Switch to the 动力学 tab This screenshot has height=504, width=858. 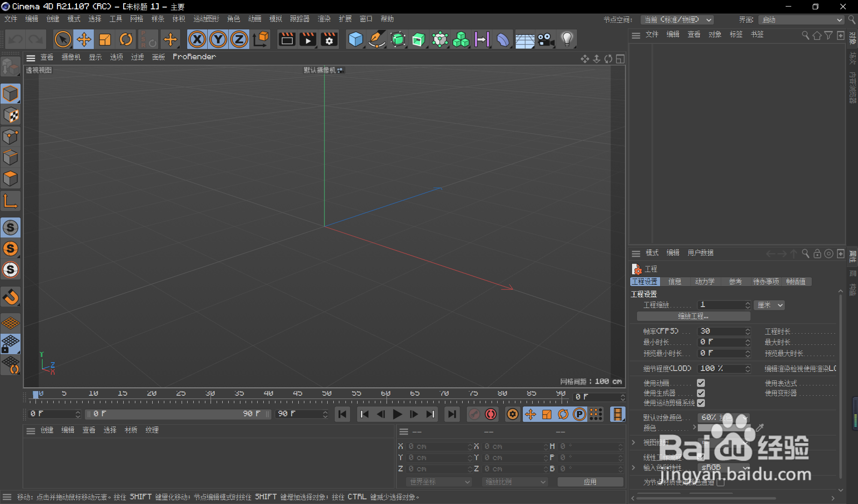[704, 281]
